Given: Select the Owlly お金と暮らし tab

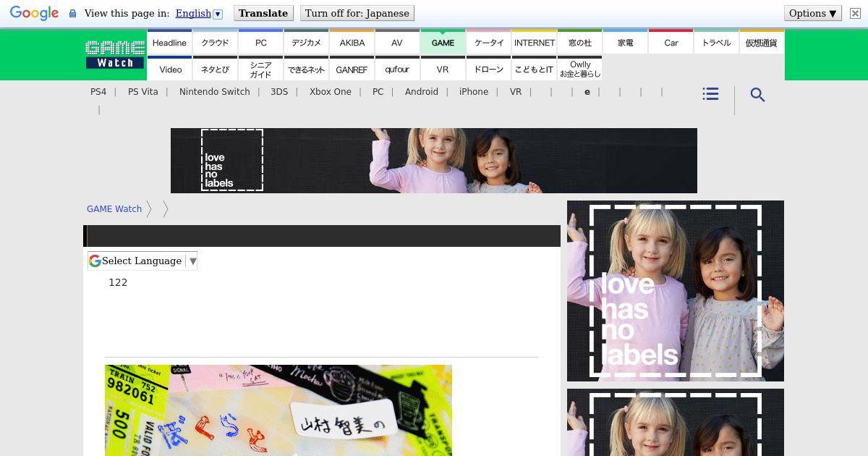Looking at the screenshot, I should coord(579,69).
